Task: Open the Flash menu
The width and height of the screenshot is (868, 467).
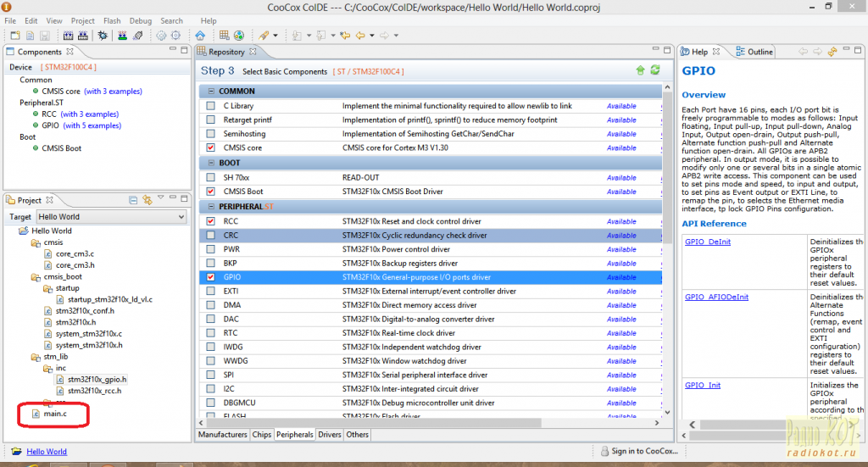Action: tap(112, 20)
